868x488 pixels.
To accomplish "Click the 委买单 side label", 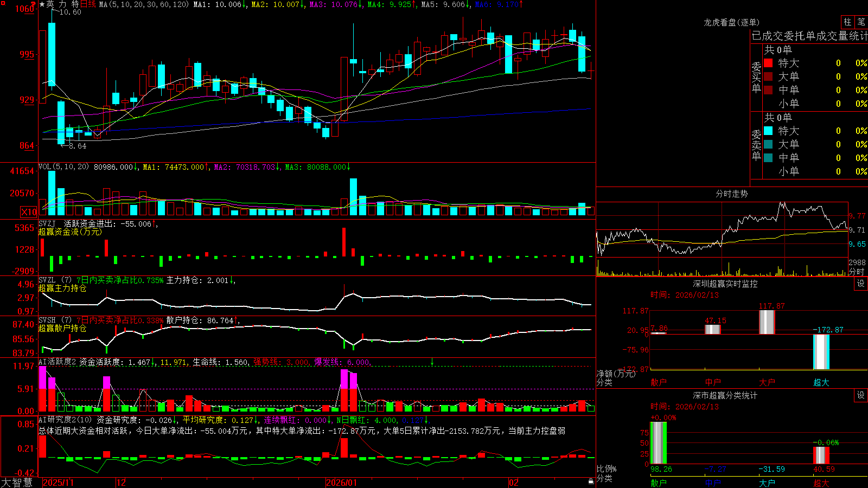I will pyautogui.click(x=756, y=77).
